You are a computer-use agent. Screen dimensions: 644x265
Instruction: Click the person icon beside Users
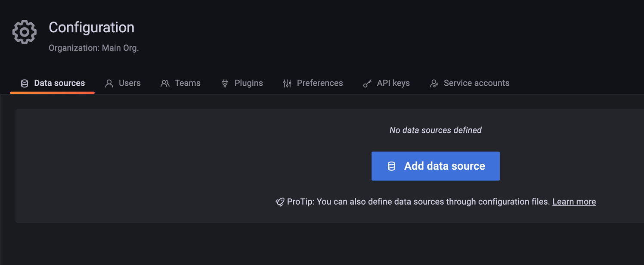pyautogui.click(x=109, y=84)
